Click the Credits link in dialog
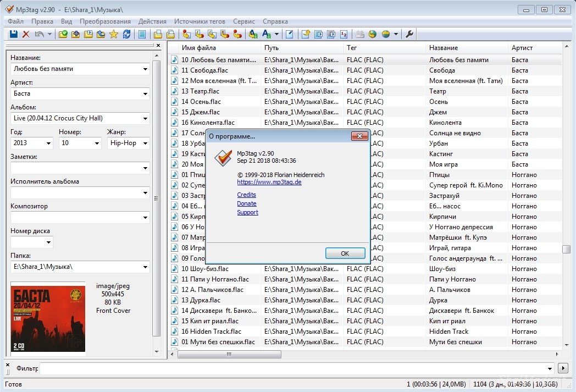This screenshot has width=576, height=392. pyautogui.click(x=246, y=195)
